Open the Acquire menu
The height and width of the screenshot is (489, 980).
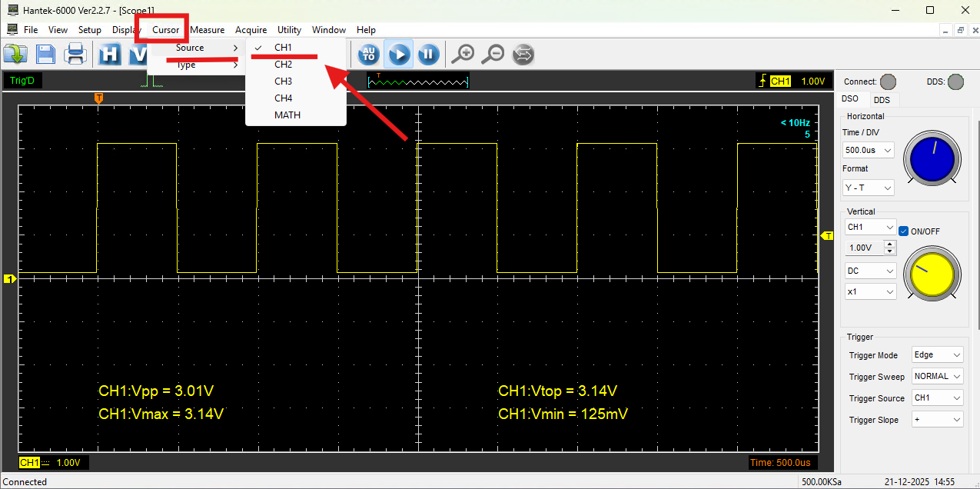(251, 30)
